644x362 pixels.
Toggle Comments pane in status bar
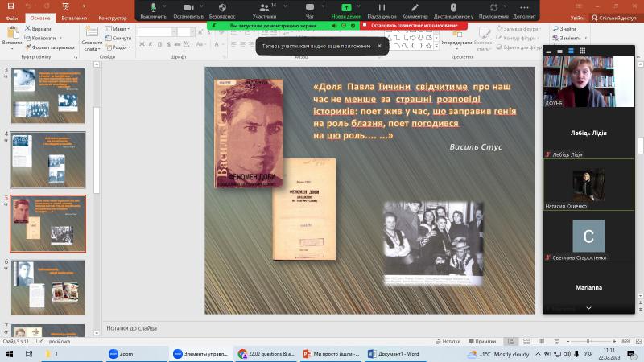coord(482,341)
